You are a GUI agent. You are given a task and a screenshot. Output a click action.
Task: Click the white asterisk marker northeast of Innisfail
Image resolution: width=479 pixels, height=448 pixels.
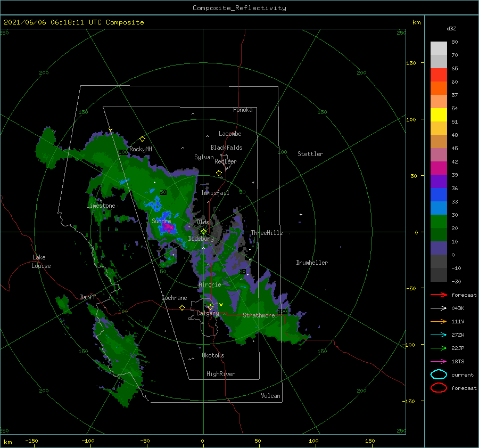click(253, 183)
